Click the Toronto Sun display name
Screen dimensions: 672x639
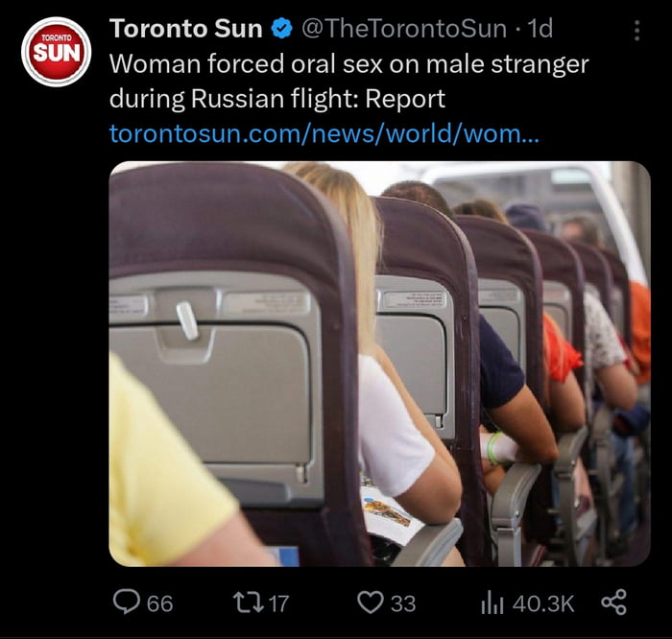[186, 29]
